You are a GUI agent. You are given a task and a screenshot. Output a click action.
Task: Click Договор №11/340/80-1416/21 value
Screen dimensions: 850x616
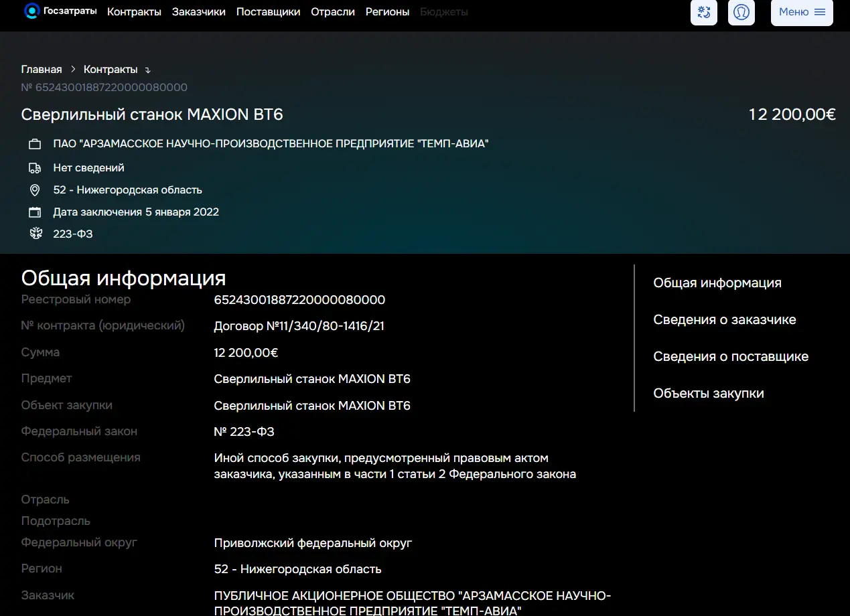click(299, 326)
